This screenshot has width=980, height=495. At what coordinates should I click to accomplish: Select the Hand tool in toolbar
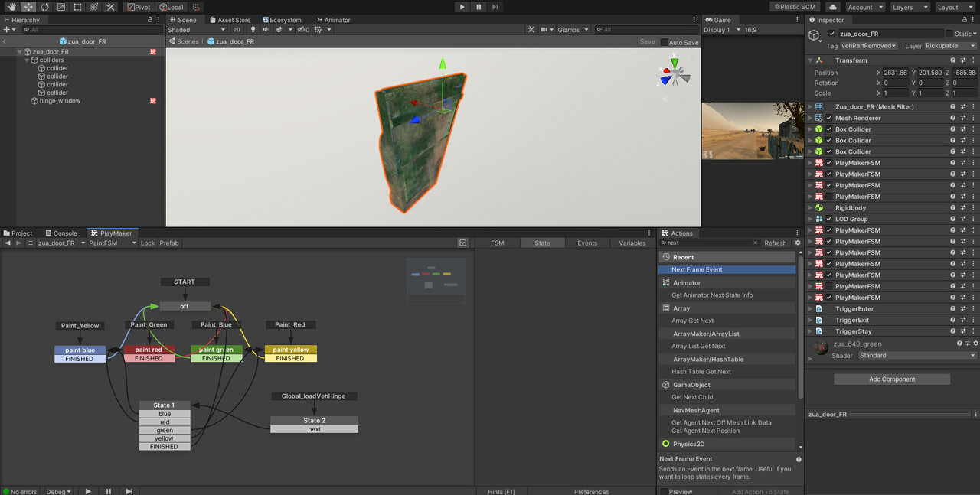11,7
